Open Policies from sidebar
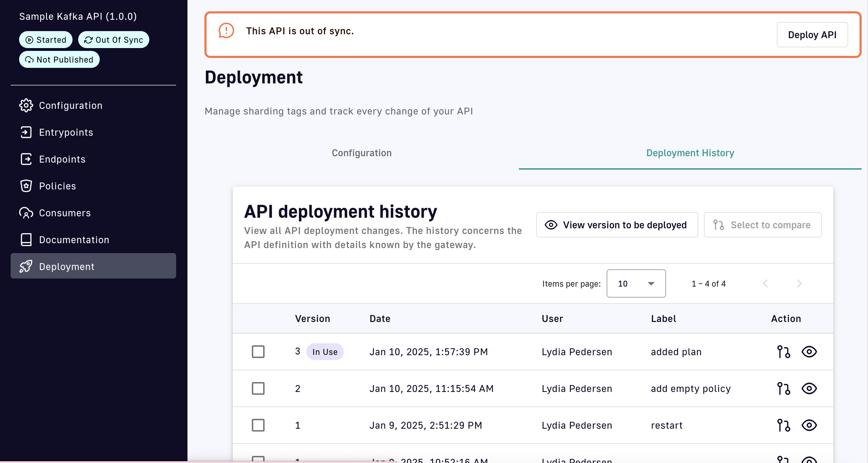Viewport: 868px width, 463px height. pos(57,186)
